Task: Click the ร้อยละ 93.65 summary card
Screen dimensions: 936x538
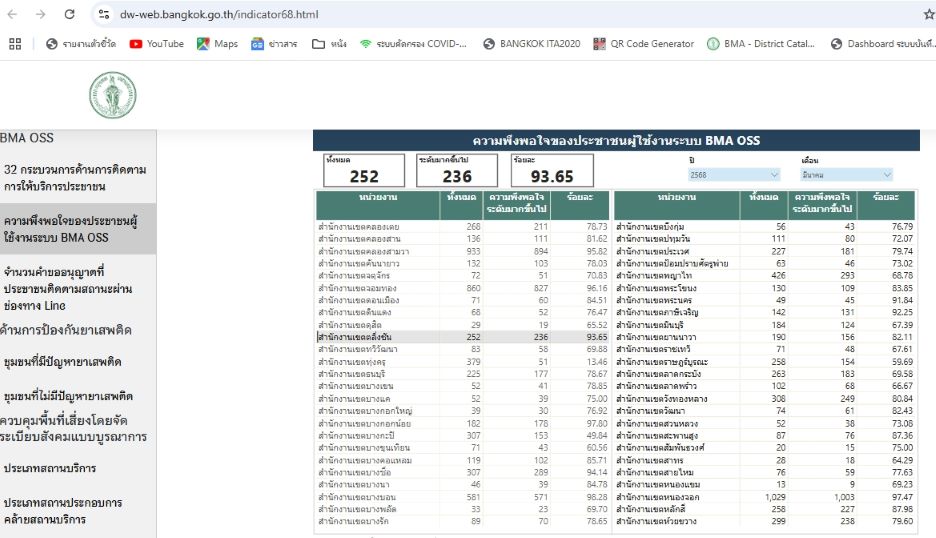Action: 552,170
